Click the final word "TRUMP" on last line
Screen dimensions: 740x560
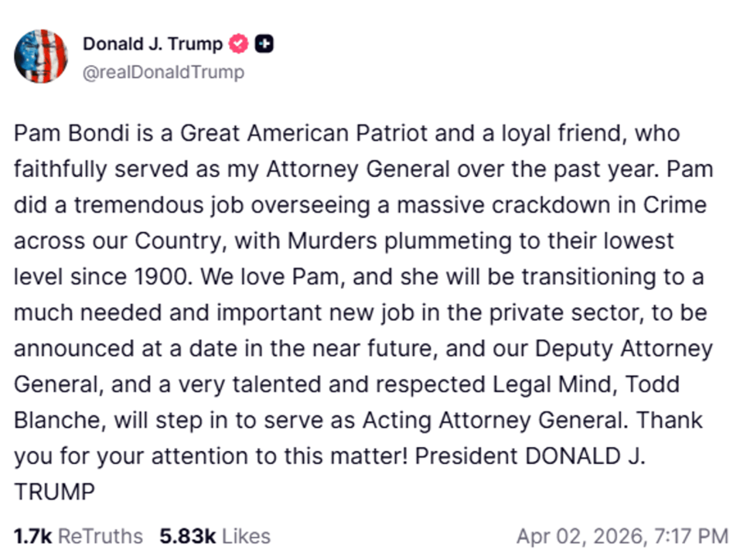[54, 492]
